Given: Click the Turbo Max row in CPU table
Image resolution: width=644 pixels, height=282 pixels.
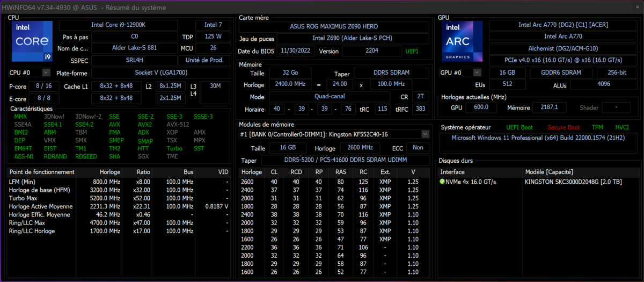Looking at the screenshot, I should coord(120,198).
